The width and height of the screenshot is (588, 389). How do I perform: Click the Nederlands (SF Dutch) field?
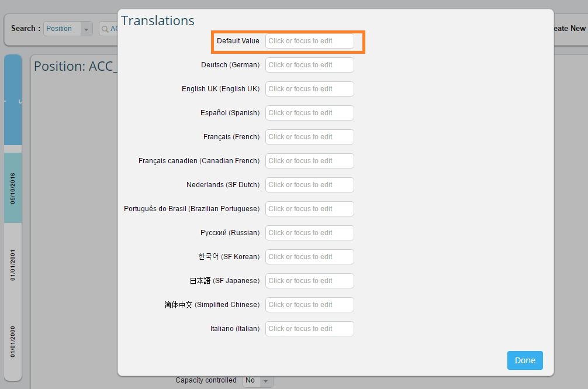tap(309, 185)
